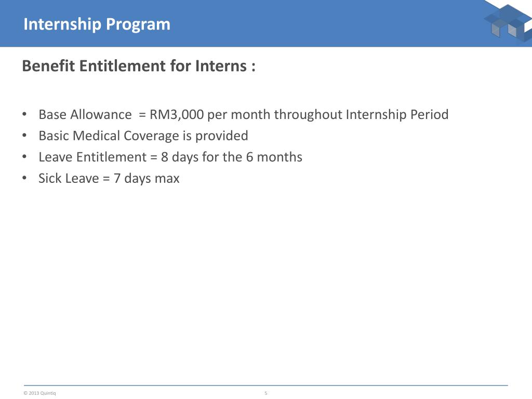Click the blue header banner
The height and width of the screenshot is (399, 532).
tap(266, 23)
